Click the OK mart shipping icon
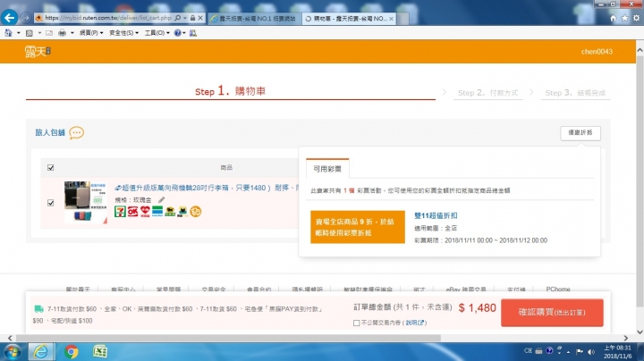644x361 pixels. [132, 211]
